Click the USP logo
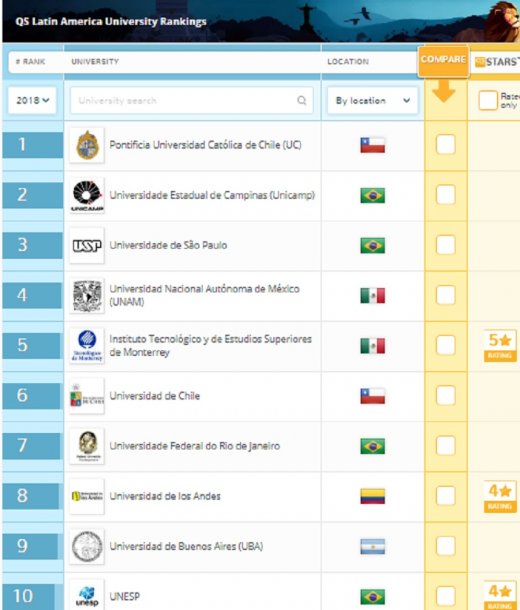520x610 pixels. (87, 245)
